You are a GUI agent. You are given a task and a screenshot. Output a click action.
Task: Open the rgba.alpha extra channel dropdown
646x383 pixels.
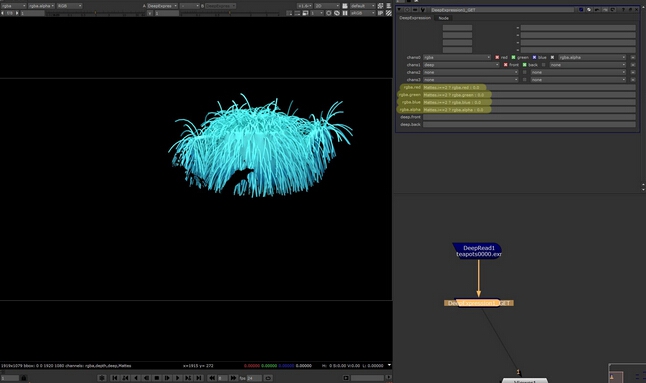click(592, 58)
